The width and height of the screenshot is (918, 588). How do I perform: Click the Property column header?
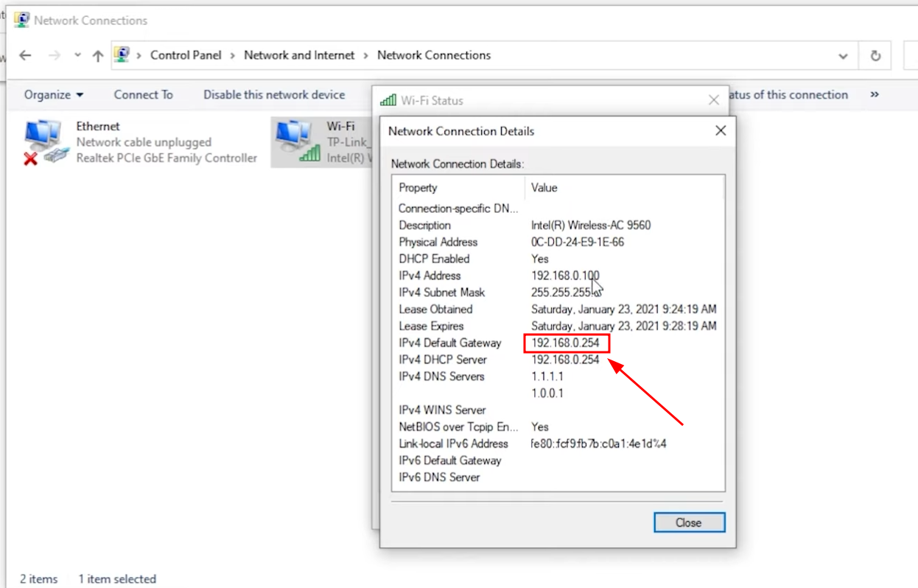tap(418, 188)
